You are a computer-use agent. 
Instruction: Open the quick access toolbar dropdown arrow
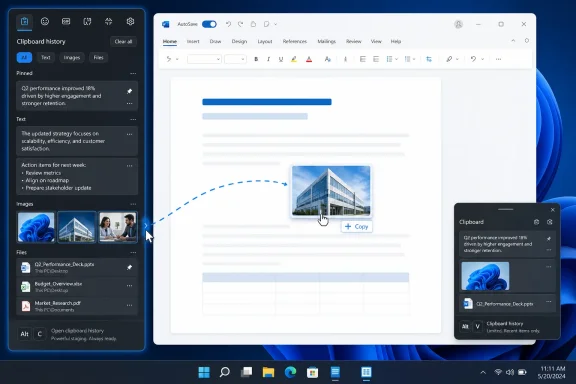[276, 24]
